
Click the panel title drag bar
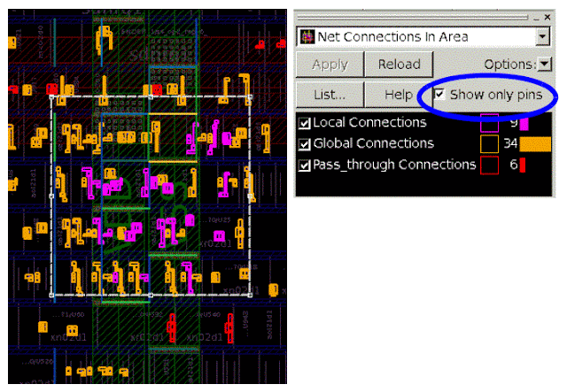point(412,17)
